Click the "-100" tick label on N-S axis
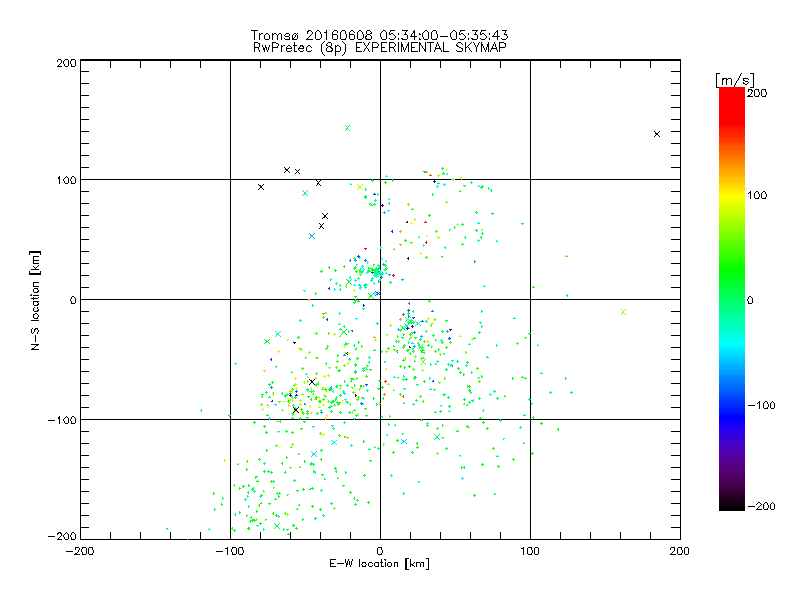Image resolution: width=800 pixels, height=600 pixels. pyautogui.click(x=62, y=420)
